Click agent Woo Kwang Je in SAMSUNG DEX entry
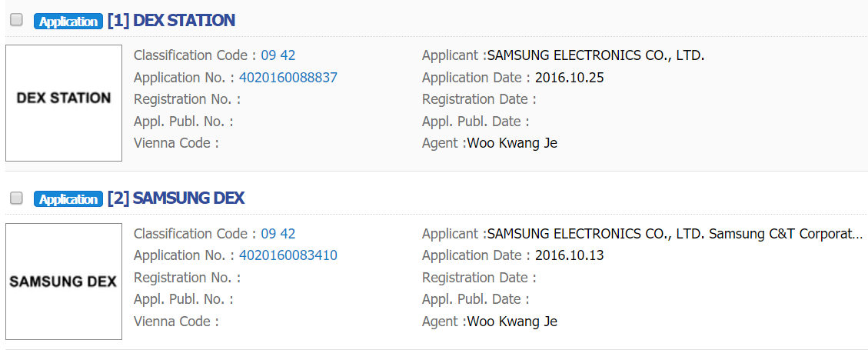Viewport: 868px width, 350px height. coord(512,322)
